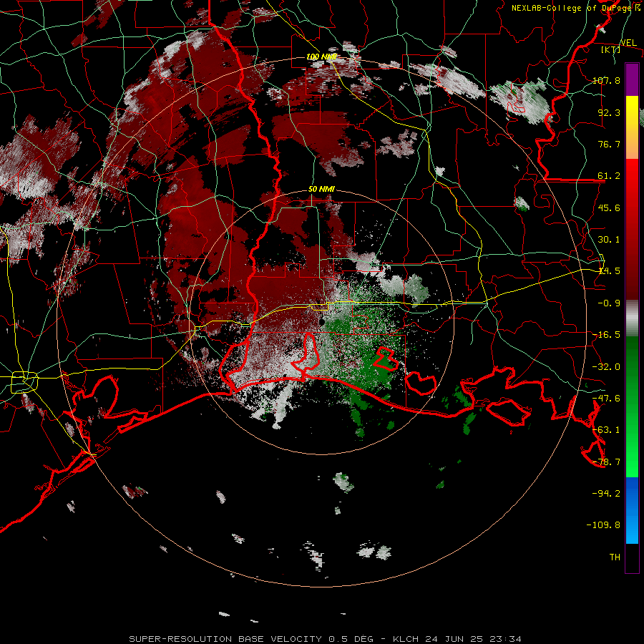The width and height of the screenshot is (644, 644).
Task: Click the [KT] units label
Action: 611,49
